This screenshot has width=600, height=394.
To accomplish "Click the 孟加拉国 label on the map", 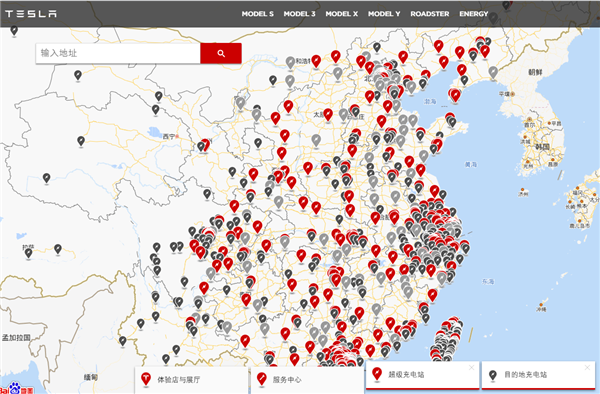I will click(x=16, y=338).
